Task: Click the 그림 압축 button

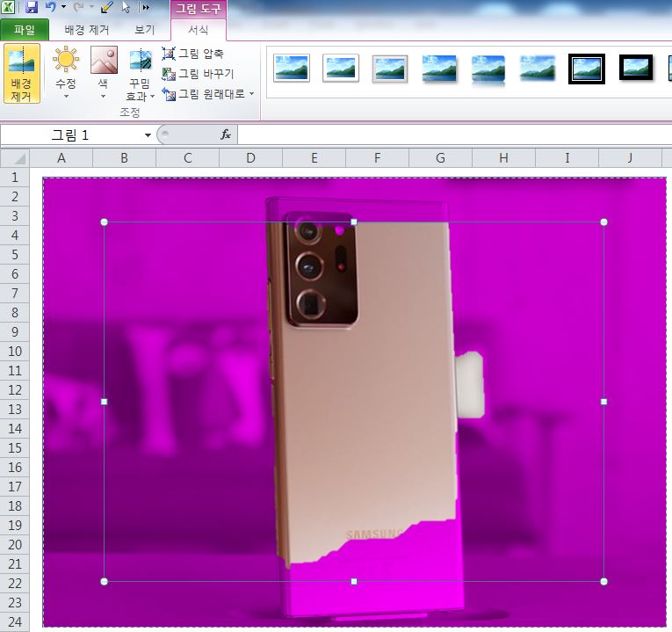Action: coord(193,53)
